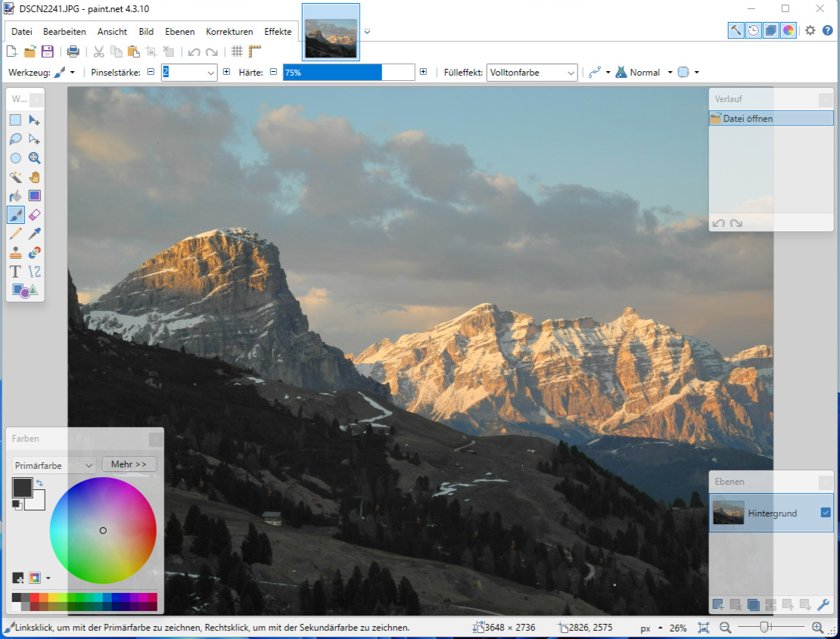The width and height of the screenshot is (840, 639).
Task: Activate the Clone Stamp tool
Action: point(16,252)
